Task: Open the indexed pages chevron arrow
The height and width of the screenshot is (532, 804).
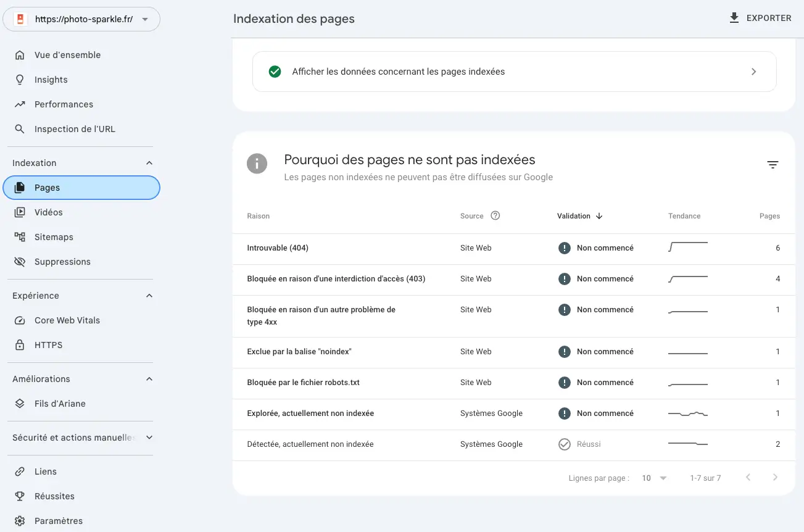Action: [x=753, y=72]
